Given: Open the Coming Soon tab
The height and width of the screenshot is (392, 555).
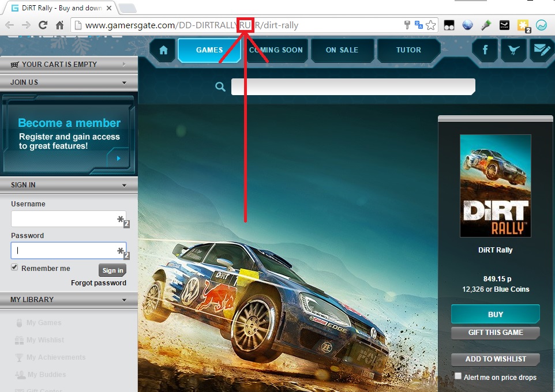Looking at the screenshot, I should coord(276,50).
